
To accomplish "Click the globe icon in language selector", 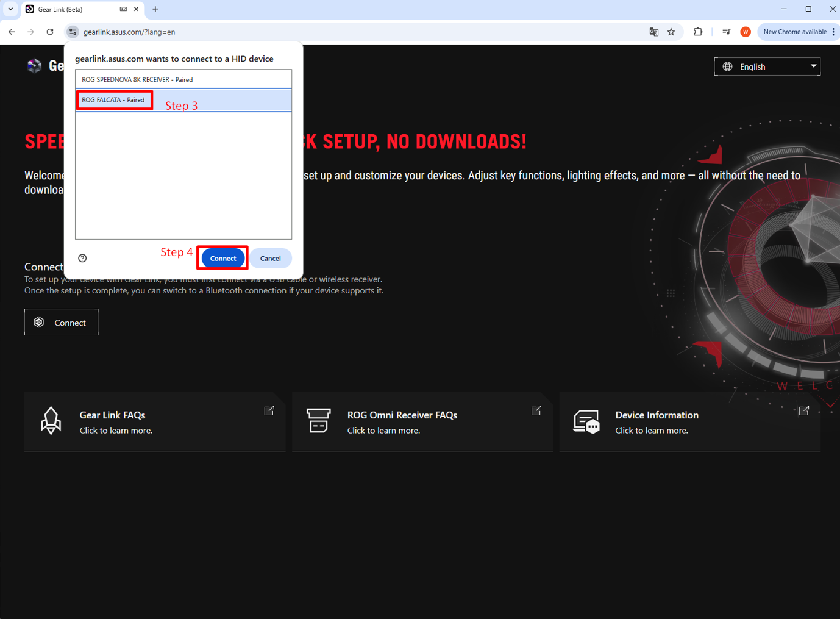I will pos(727,66).
